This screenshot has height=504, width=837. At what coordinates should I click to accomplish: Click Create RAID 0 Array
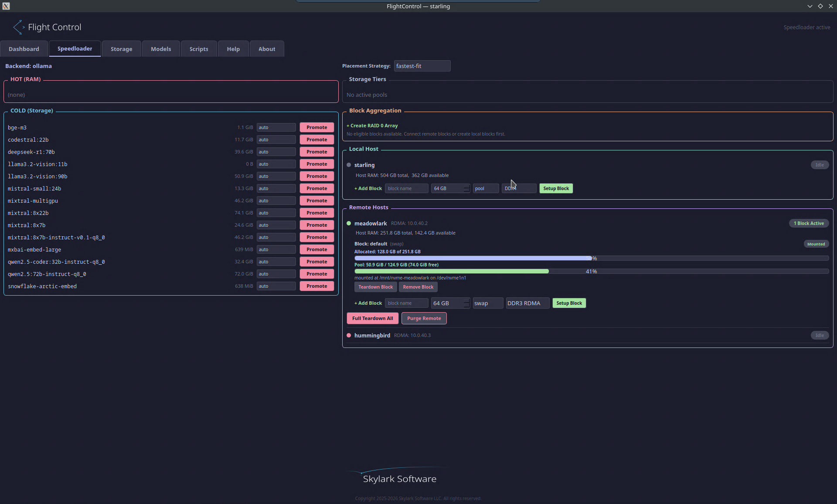pyautogui.click(x=371, y=126)
